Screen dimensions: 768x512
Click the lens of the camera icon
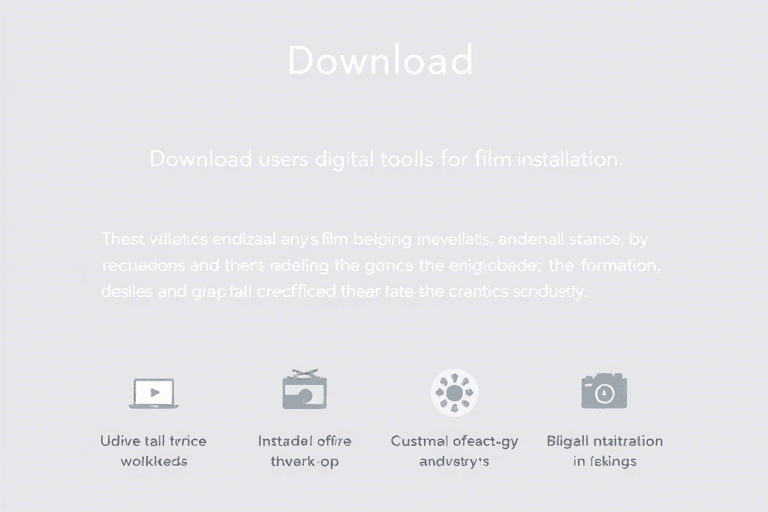click(604, 394)
